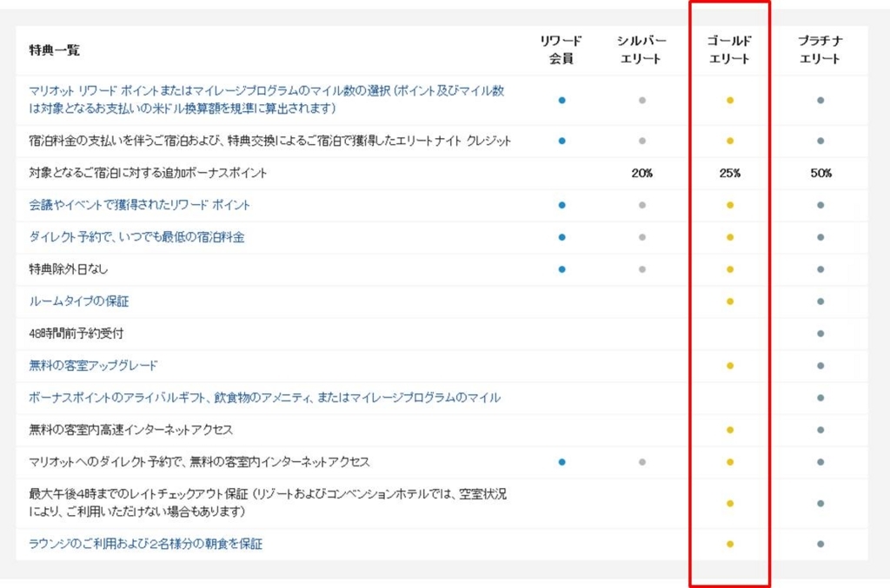Click the grey シルバーエリート dot in ダイレクト予約で最低の宿泊料金 row
The height and width of the screenshot is (588, 890).
pos(642,237)
